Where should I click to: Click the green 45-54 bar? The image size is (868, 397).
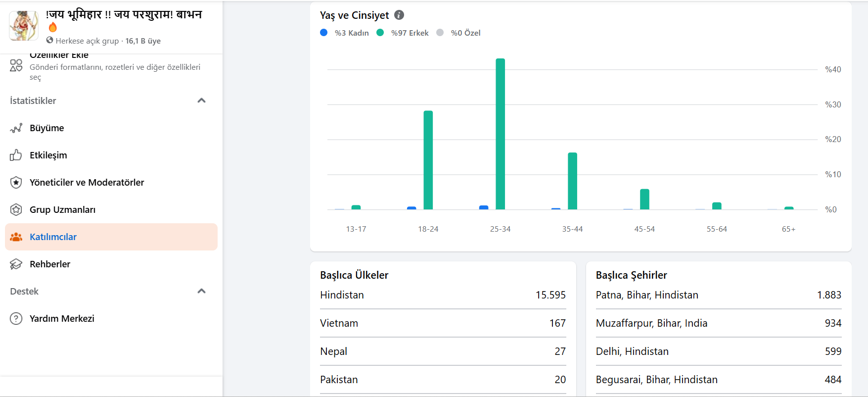(x=644, y=199)
